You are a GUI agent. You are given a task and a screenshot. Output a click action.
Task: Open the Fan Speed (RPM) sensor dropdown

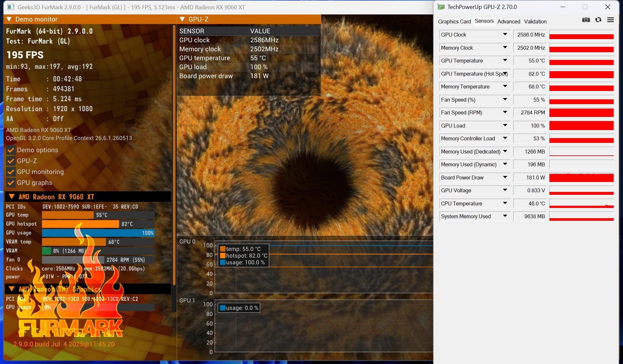(505, 112)
